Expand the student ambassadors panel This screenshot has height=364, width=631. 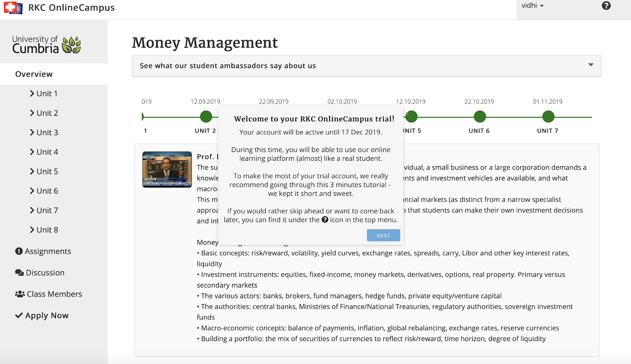click(x=367, y=66)
